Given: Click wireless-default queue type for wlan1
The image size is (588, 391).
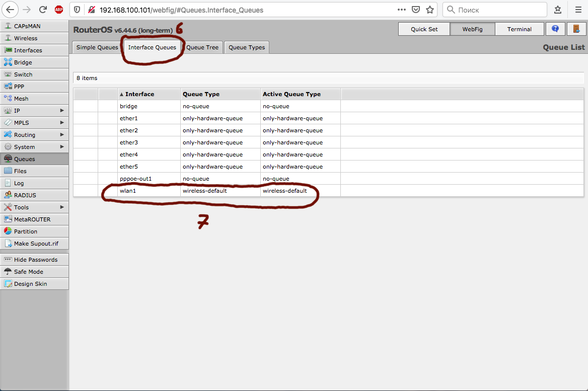Looking at the screenshot, I should 205,190.
